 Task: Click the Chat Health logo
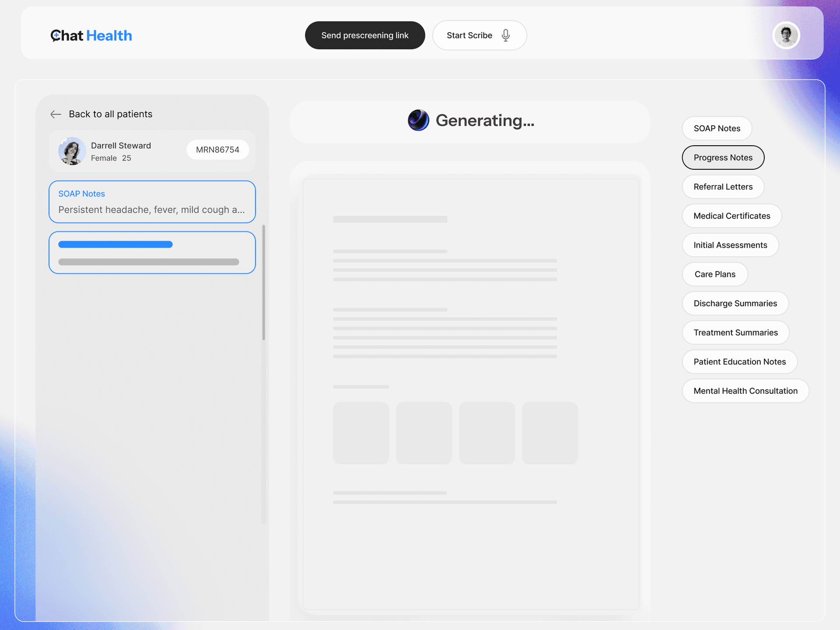pyautogui.click(x=91, y=35)
